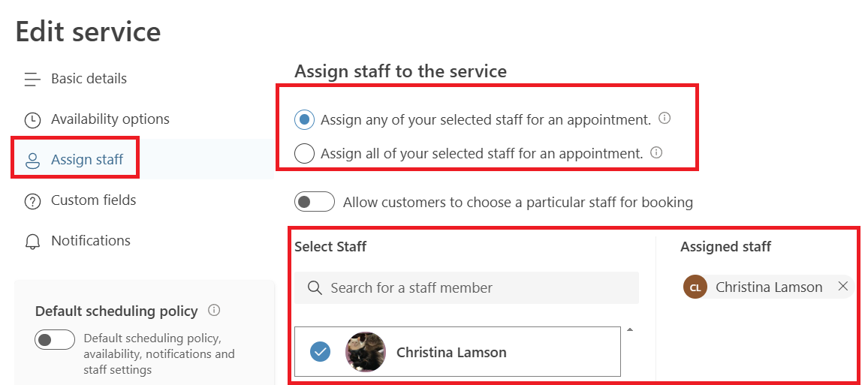Click the staff list scroll up arrow
The height and width of the screenshot is (385, 868).
[629, 329]
